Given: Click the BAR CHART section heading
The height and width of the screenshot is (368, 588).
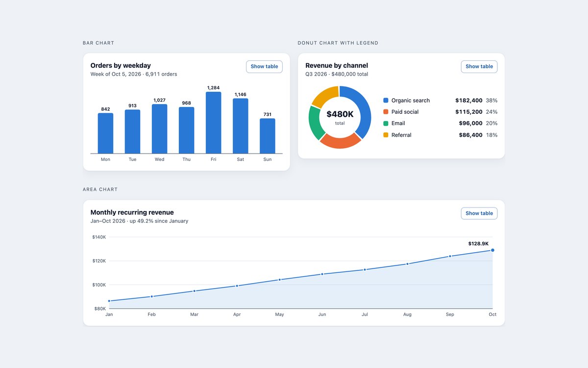Looking at the screenshot, I should click(x=98, y=43).
